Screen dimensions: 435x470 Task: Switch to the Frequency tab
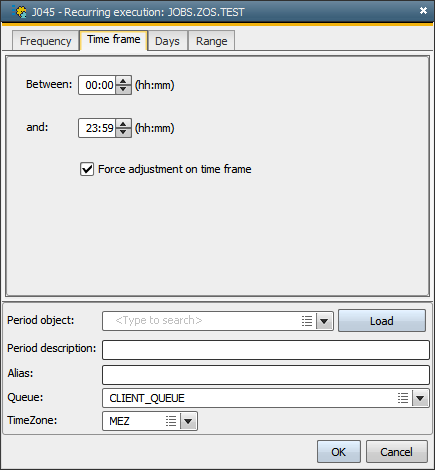coord(45,41)
